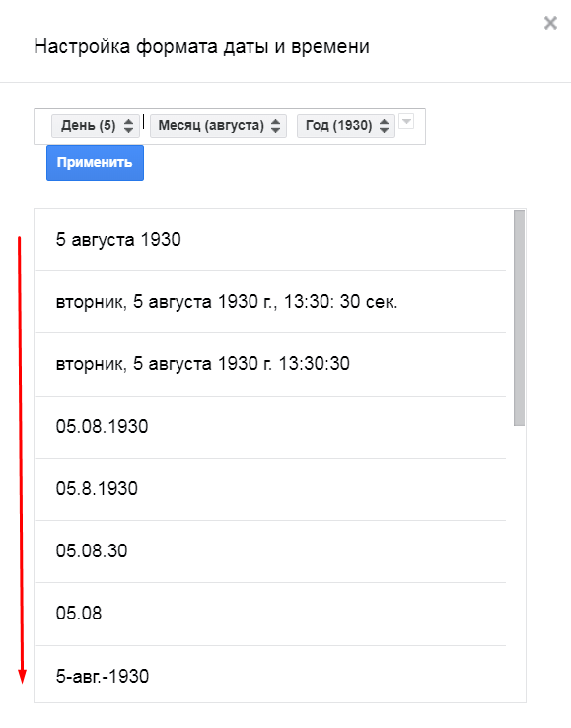Choose the 05.08.30 short-year format
This screenshot has width=571, height=728.
270,551
